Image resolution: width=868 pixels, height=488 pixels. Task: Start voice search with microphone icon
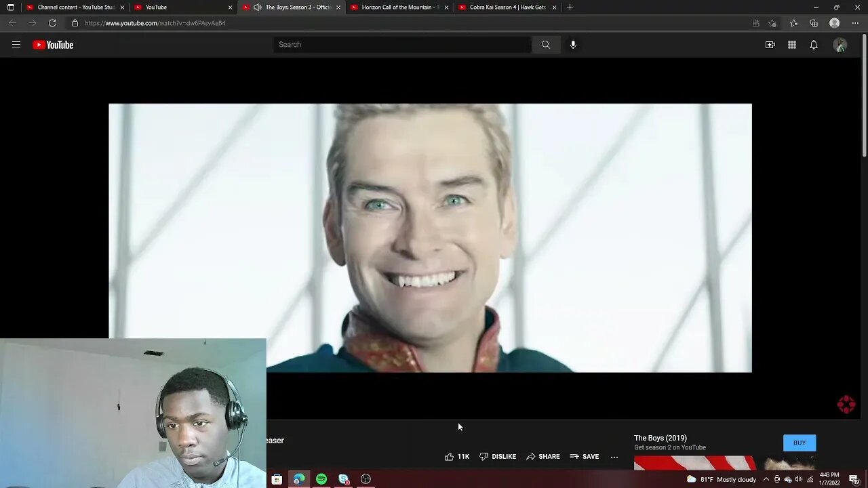coord(573,45)
